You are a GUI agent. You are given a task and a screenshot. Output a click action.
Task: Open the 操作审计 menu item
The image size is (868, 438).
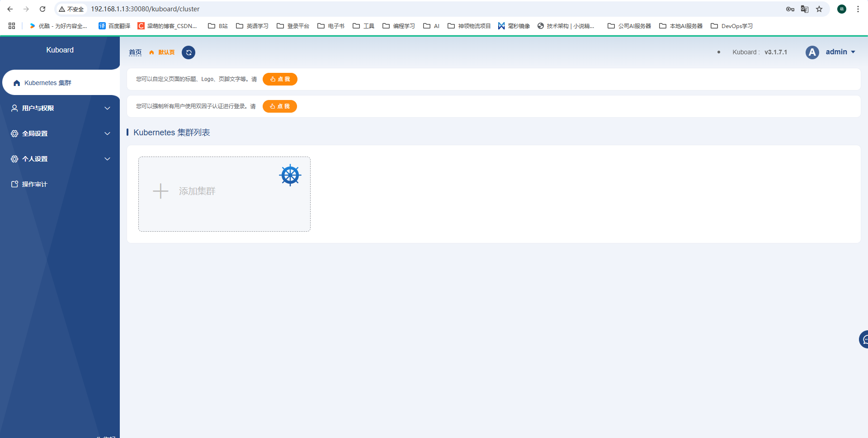coord(60,184)
